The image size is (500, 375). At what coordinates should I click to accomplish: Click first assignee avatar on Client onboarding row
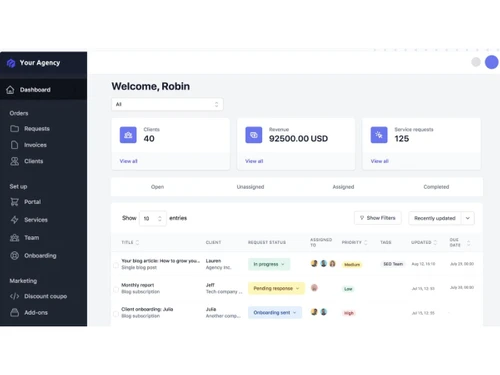(x=314, y=312)
